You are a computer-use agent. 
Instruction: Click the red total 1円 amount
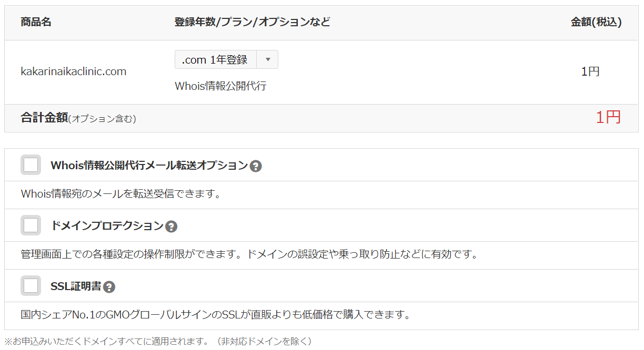pos(608,117)
